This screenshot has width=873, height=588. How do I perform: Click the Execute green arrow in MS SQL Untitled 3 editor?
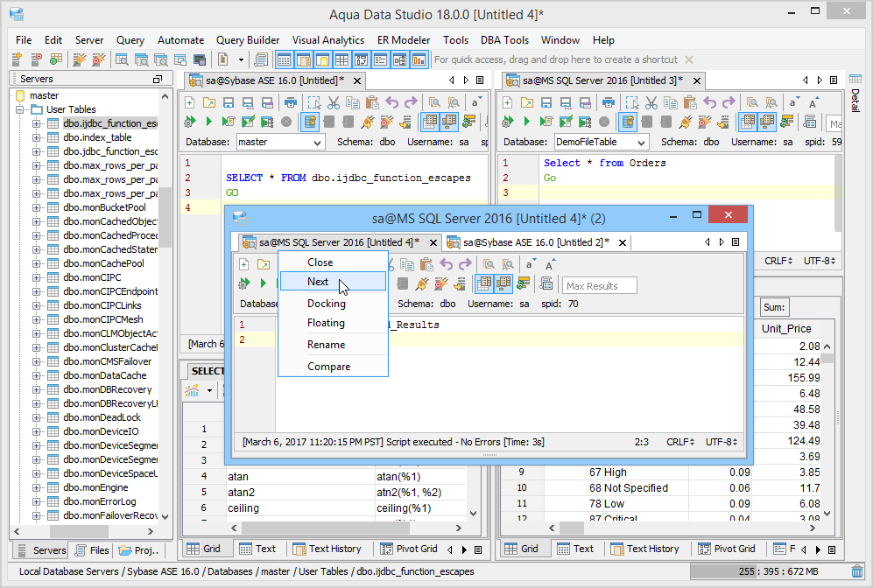pyautogui.click(x=527, y=122)
